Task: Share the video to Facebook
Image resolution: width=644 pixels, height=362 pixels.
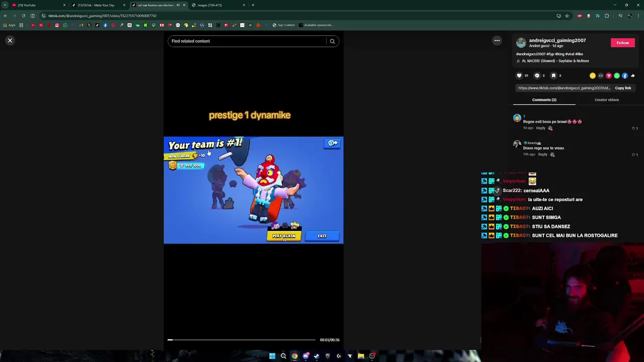Action: [x=624, y=76]
